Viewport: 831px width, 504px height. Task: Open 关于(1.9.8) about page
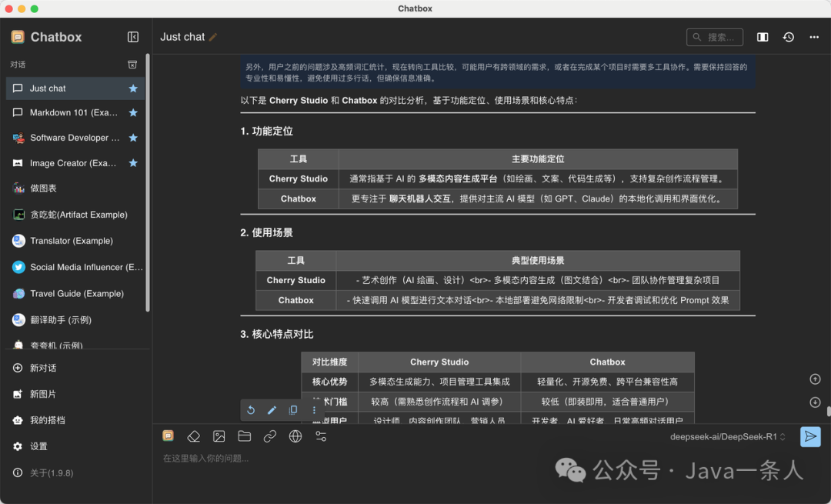point(75,472)
